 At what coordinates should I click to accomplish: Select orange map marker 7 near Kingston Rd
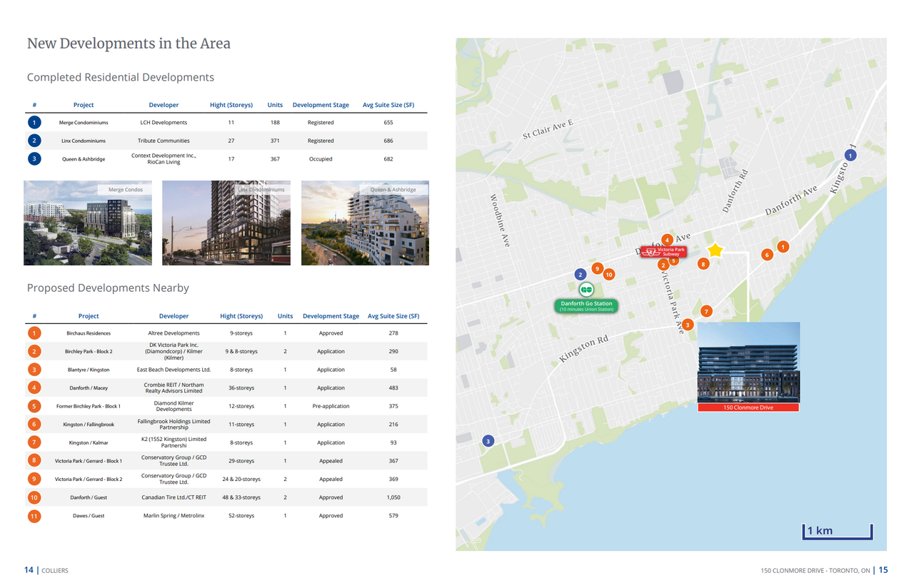[706, 311]
